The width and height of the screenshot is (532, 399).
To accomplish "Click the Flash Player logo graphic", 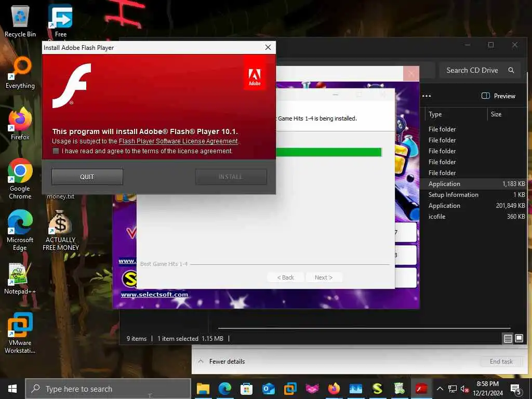I will pyautogui.click(x=72, y=86).
